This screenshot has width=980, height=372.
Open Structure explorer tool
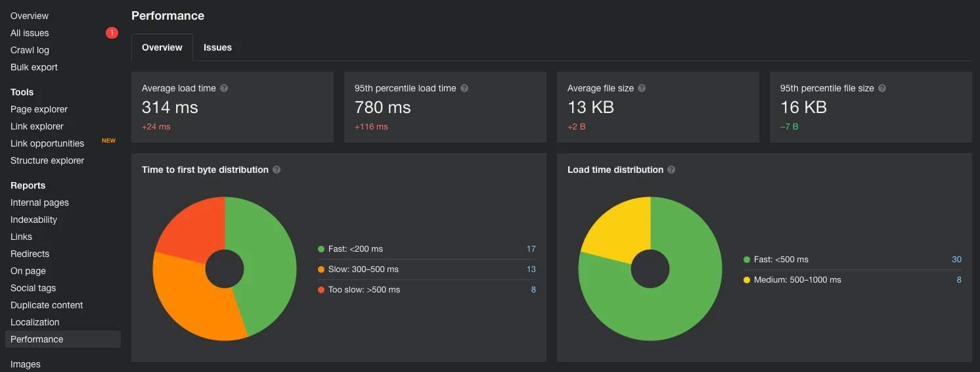pos(47,160)
